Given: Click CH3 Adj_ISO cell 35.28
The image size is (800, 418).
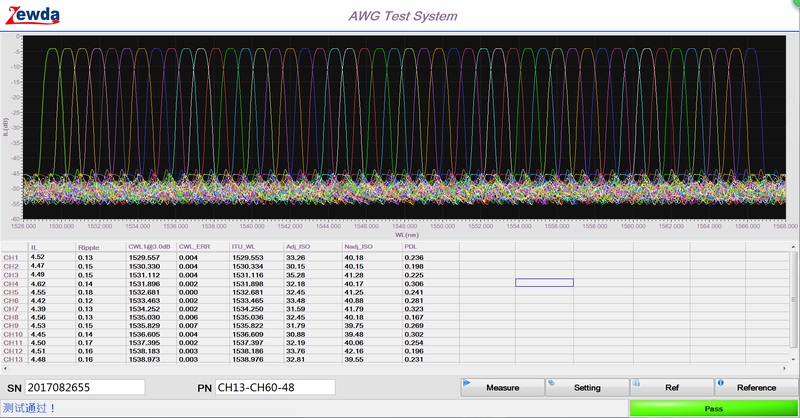Looking at the screenshot, I should [x=295, y=275].
